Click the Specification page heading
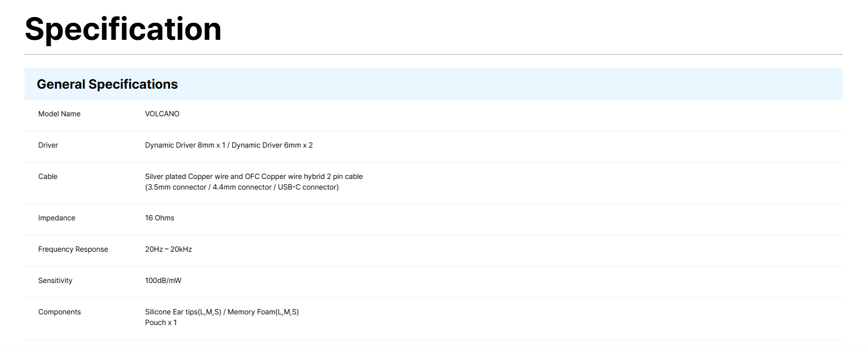 (123, 29)
